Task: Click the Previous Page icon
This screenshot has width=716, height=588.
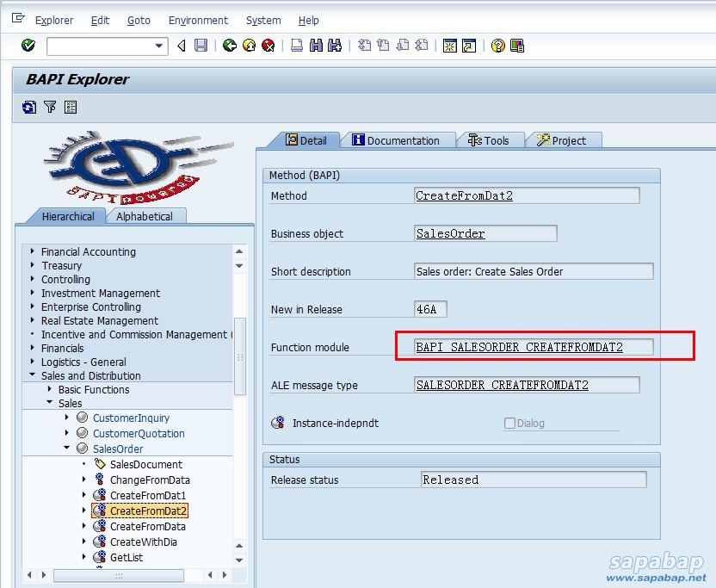Action: tap(383, 46)
